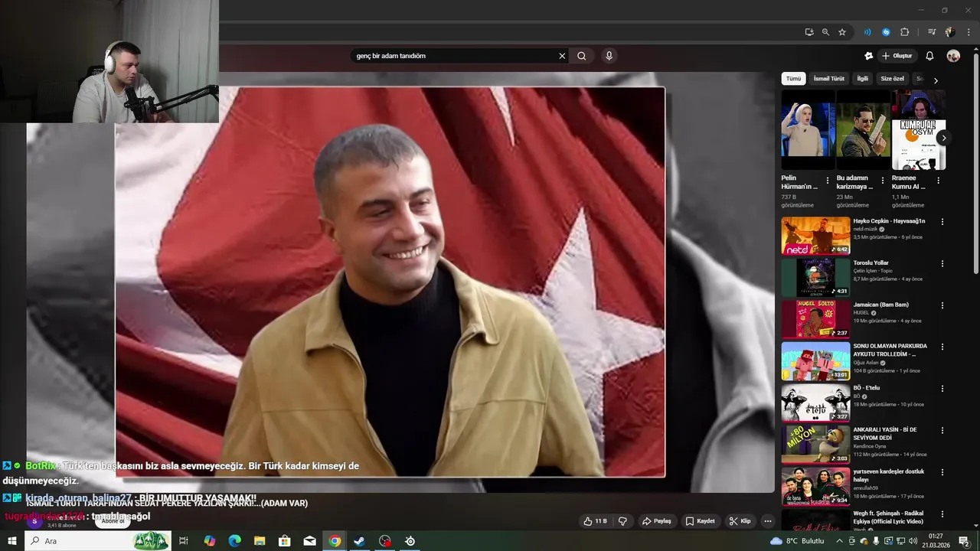980x551 pixels.
Task: Open options for Jamaican (Bam Bam) video
Action: [942, 305]
